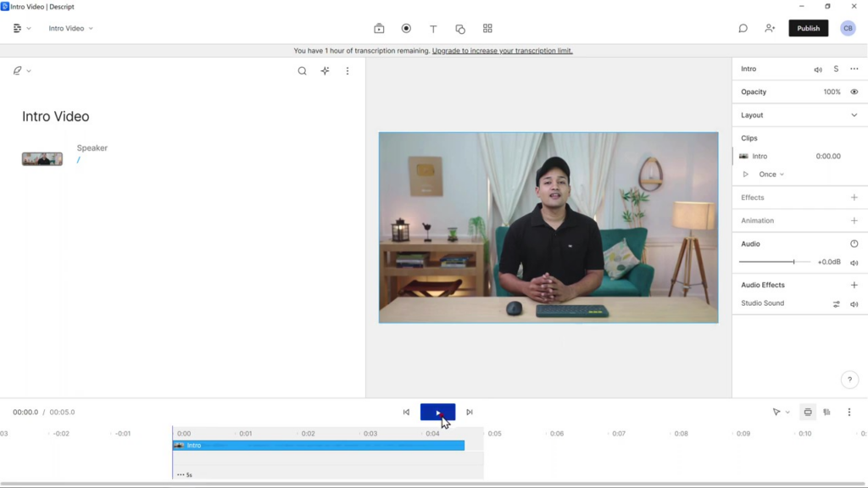Click the 0:02 mark on timeline ruler

click(x=309, y=434)
